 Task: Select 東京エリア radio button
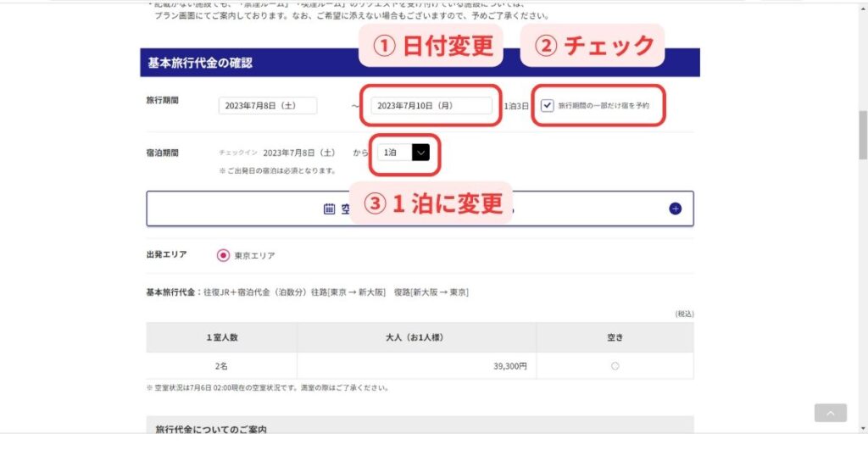223,255
